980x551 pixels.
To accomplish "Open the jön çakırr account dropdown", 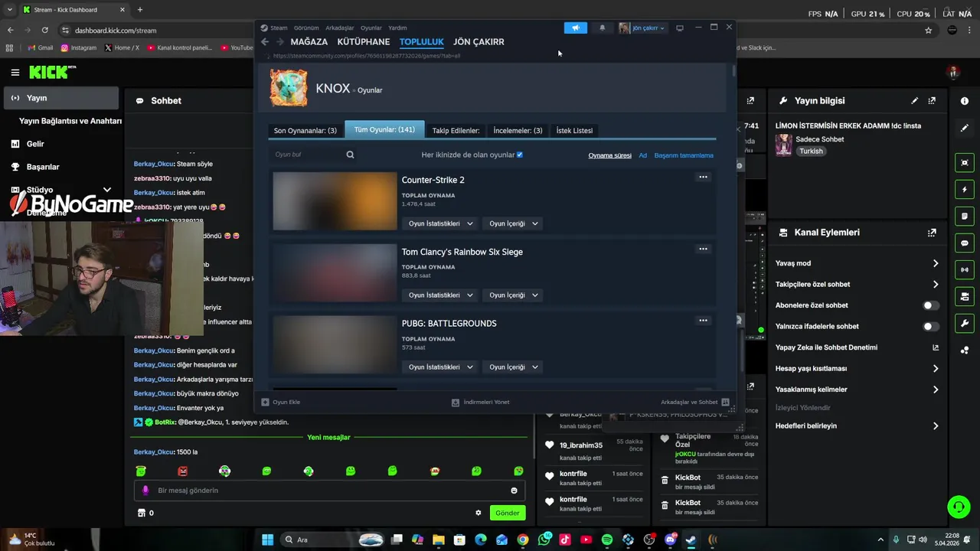I will [x=642, y=28].
